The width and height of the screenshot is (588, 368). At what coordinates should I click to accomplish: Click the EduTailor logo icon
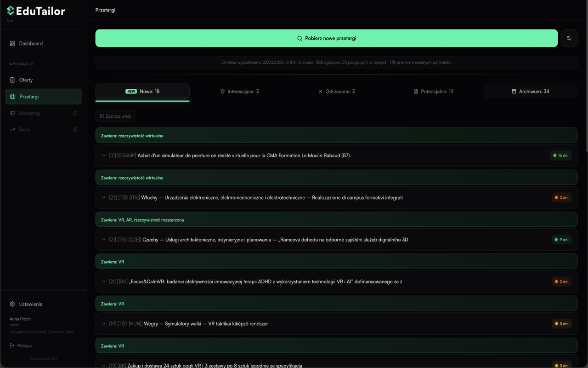tap(11, 11)
